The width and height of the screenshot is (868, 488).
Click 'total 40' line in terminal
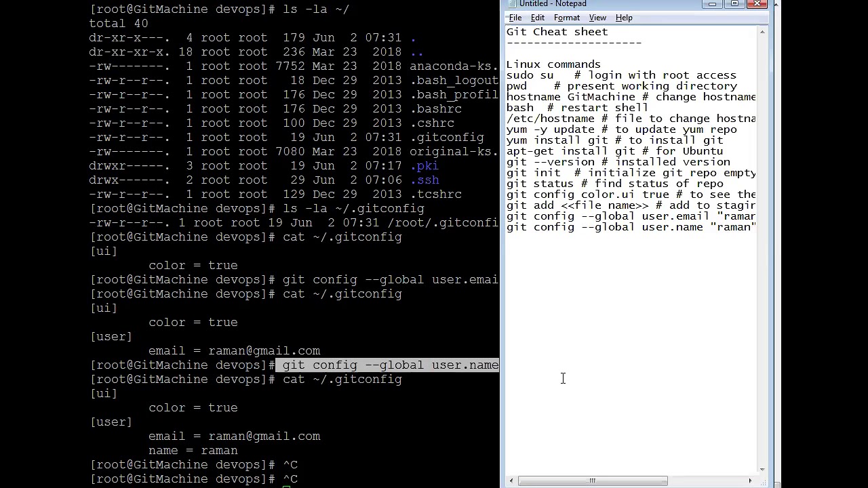coord(119,24)
